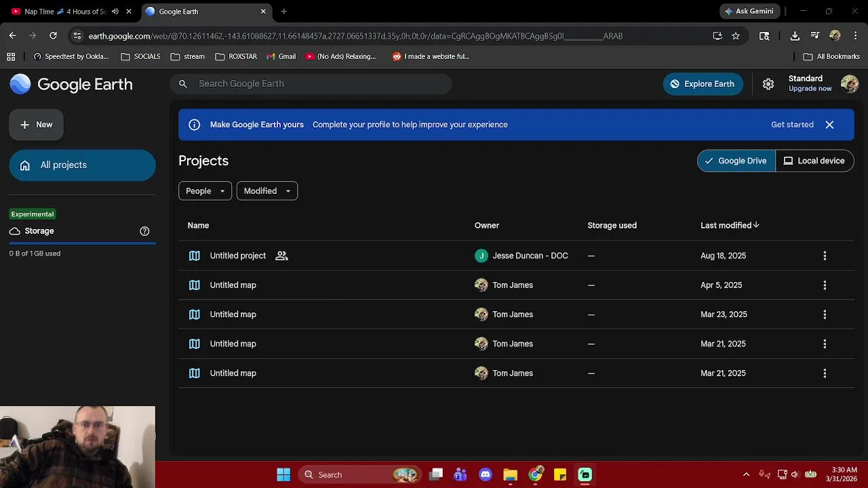Open a new browser tab
The height and width of the screenshot is (488, 868).
click(x=283, y=12)
